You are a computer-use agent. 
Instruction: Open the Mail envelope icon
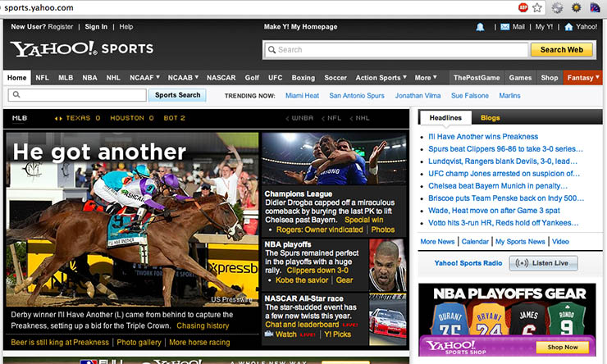504,27
